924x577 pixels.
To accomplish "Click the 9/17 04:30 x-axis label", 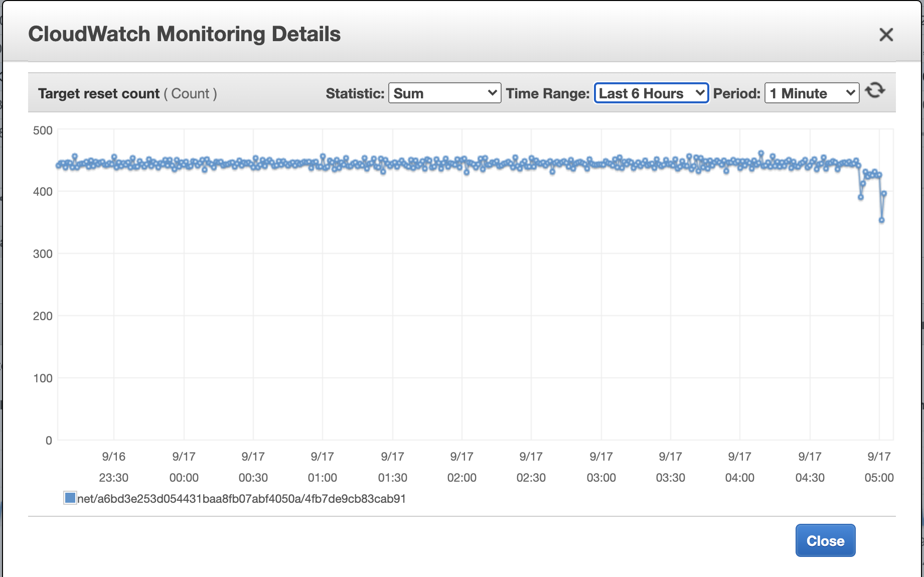I will pos(810,467).
